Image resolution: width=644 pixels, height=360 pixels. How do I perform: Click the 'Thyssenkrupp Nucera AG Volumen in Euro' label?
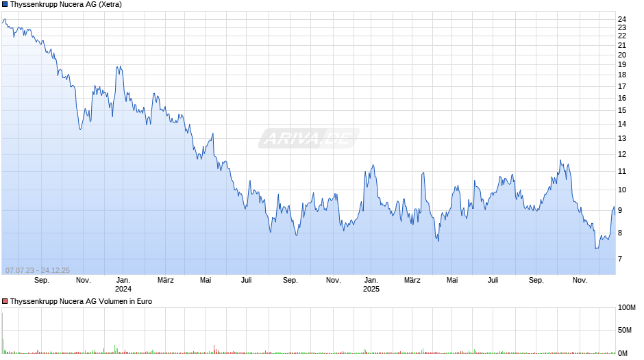click(81, 301)
